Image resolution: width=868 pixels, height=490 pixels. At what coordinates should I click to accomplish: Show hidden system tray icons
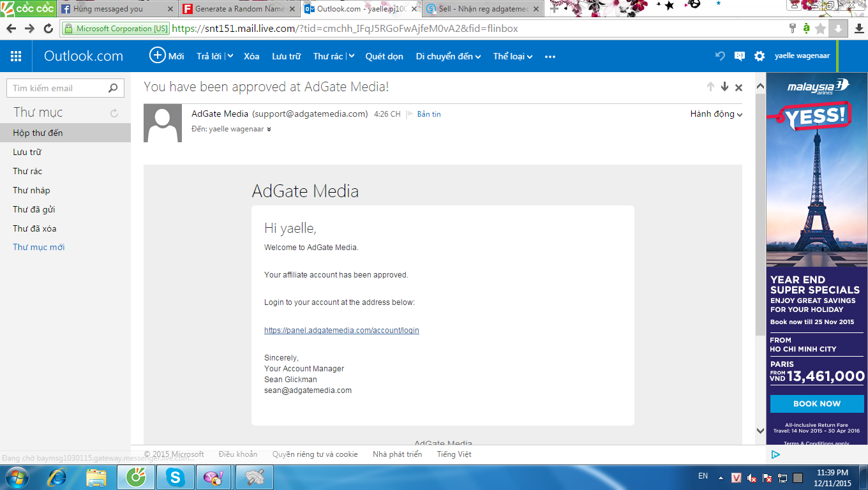click(x=721, y=477)
